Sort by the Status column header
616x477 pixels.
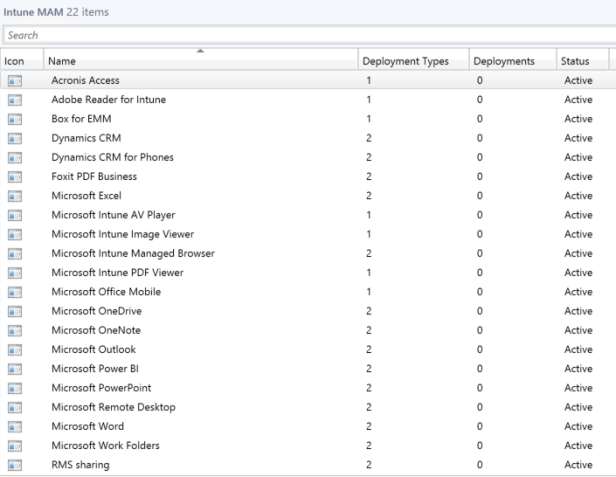(582, 59)
